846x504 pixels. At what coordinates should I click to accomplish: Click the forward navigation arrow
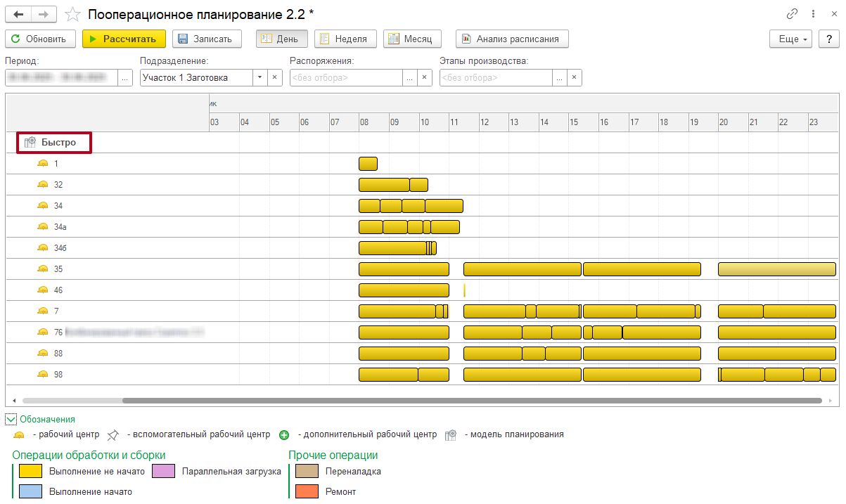(x=44, y=14)
